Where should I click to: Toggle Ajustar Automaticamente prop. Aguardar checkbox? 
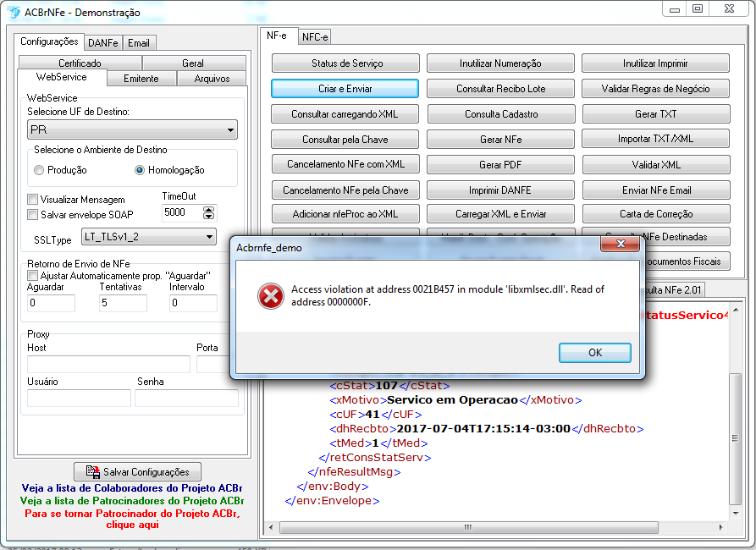point(33,276)
